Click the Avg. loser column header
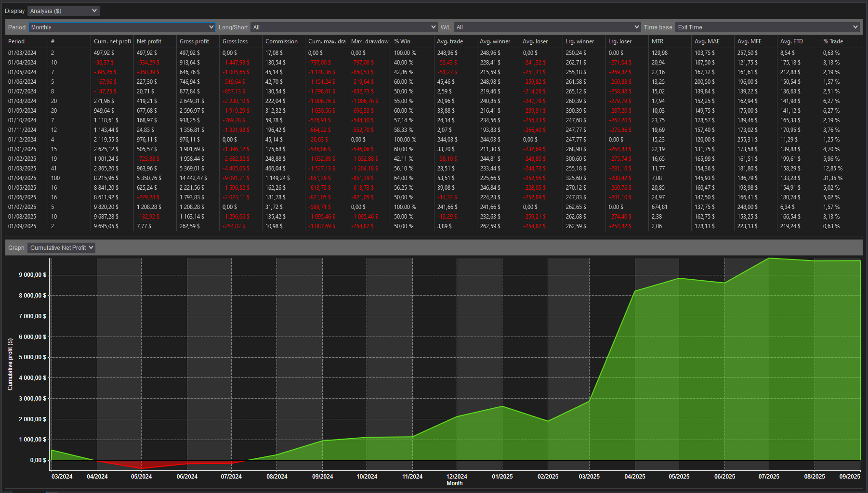 pos(540,41)
